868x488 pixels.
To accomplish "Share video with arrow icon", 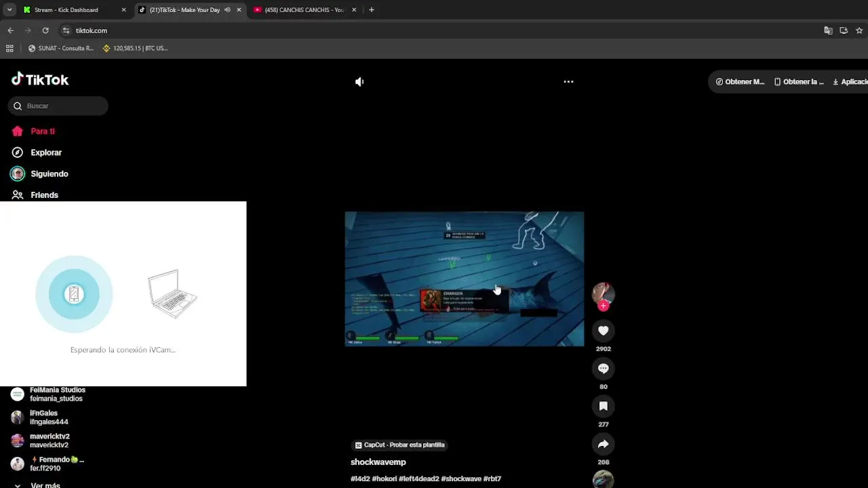I will [x=604, y=444].
